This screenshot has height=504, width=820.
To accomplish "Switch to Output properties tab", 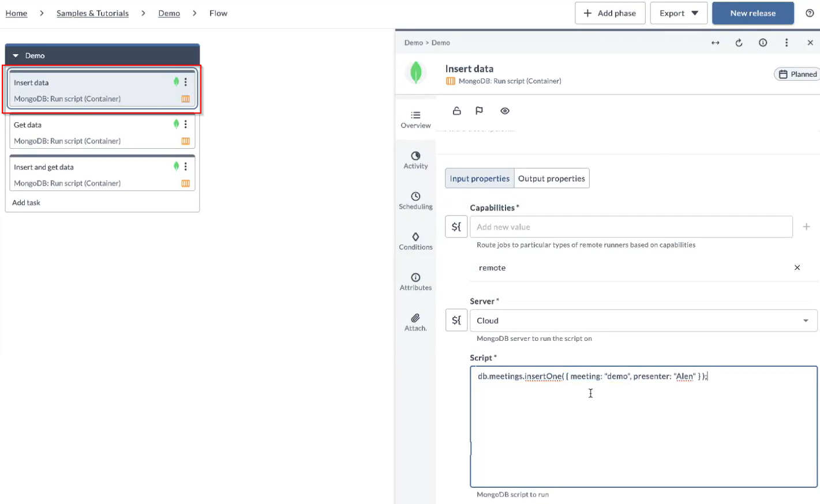I will pos(551,178).
